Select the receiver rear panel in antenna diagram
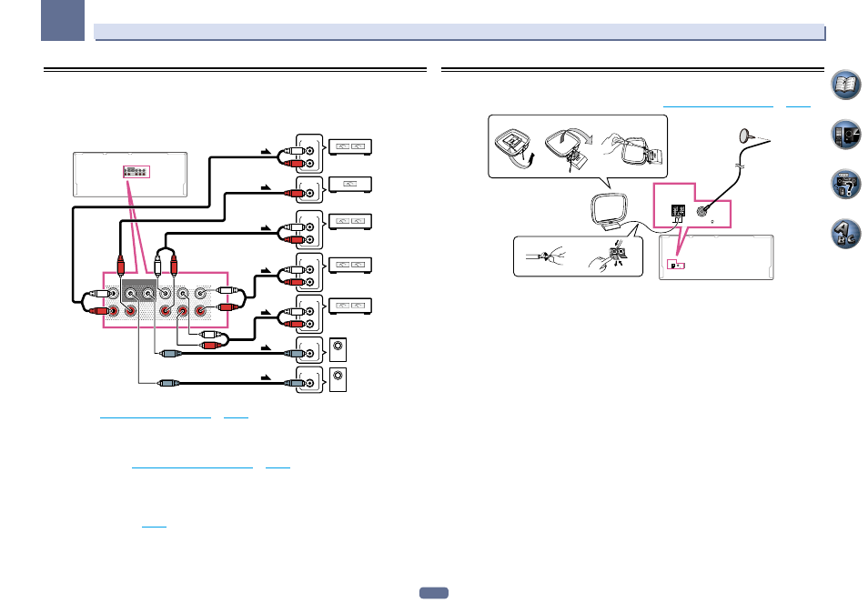This screenshot has width=868, height=613. click(716, 257)
